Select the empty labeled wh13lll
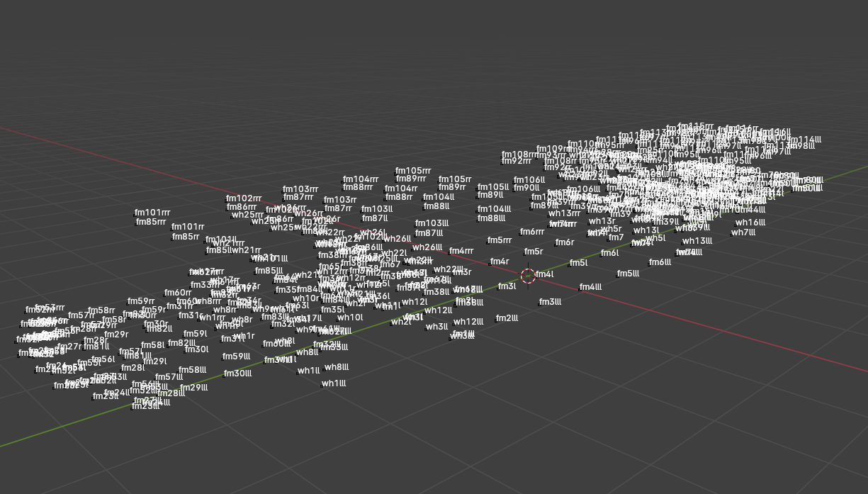 pos(698,241)
